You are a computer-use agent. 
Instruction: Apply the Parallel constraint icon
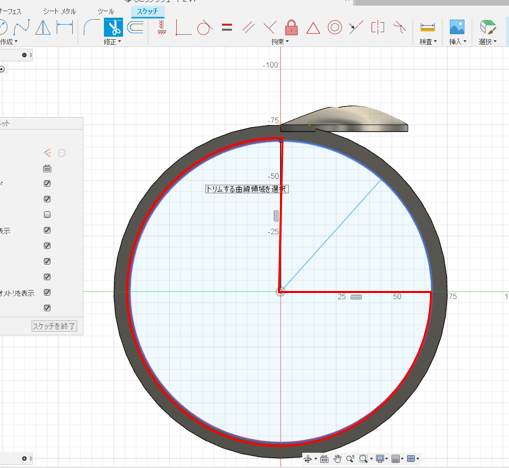pos(248,27)
